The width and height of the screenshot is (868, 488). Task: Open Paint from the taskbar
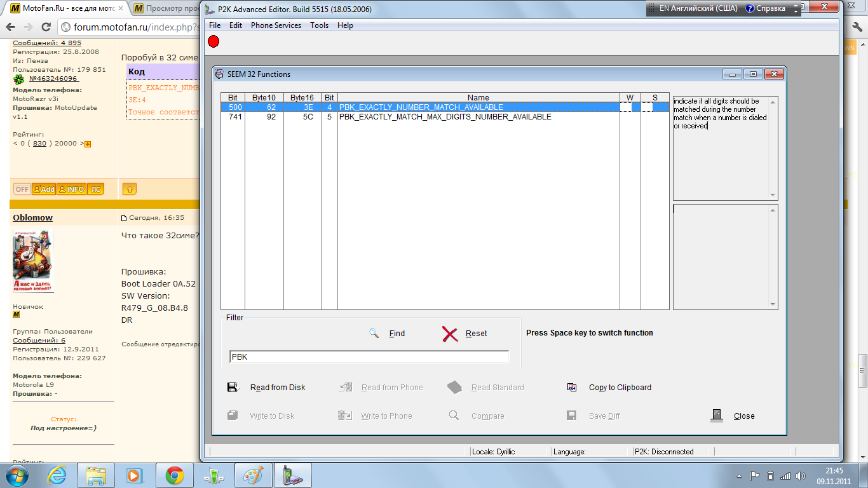pyautogui.click(x=254, y=475)
